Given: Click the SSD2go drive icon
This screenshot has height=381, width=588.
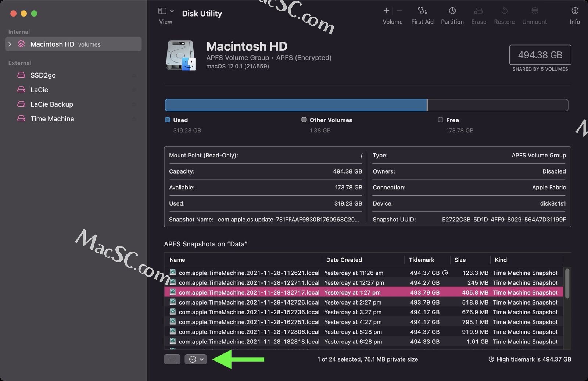Looking at the screenshot, I should coord(21,75).
